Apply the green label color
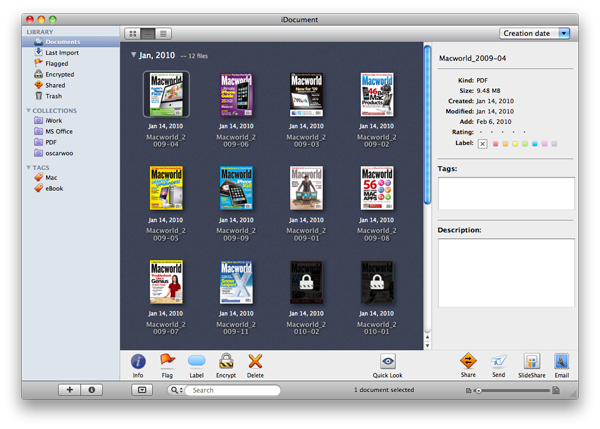The width and height of the screenshot is (600, 429). pyautogui.click(x=525, y=144)
